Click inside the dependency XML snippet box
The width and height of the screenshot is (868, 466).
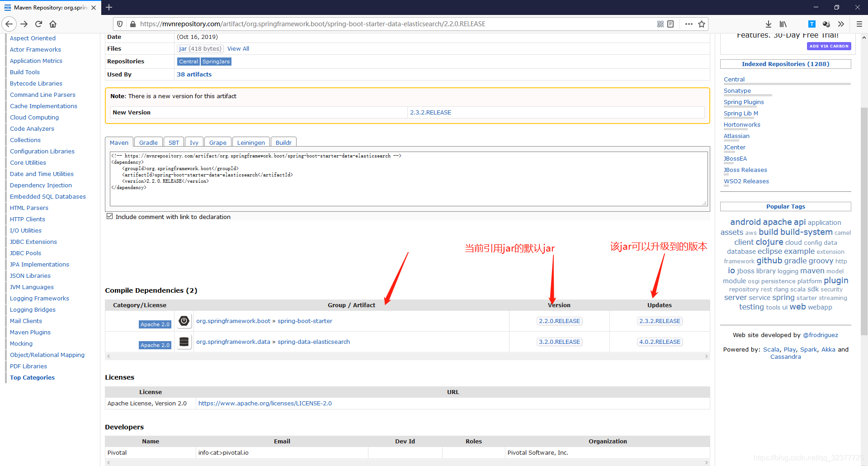[x=409, y=179]
